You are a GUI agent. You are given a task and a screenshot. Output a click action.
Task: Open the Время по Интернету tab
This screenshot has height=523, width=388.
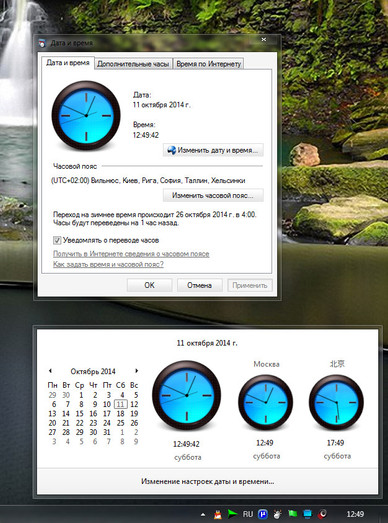pyautogui.click(x=209, y=64)
